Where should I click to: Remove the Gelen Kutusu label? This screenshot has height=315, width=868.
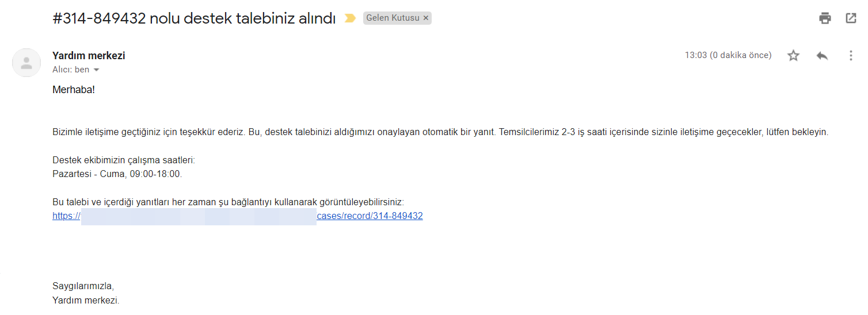tap(426, 18)
